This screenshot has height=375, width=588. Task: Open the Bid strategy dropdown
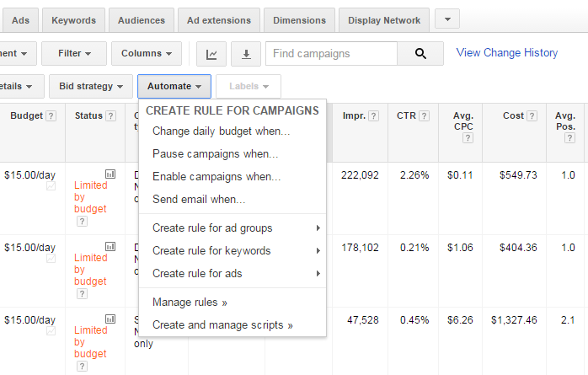91,86
